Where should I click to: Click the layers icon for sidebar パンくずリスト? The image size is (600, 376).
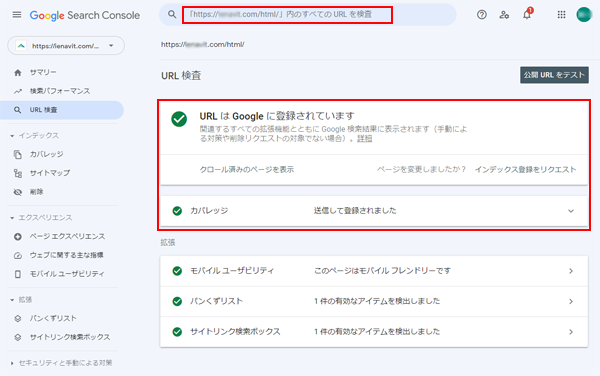pos(18,319)
